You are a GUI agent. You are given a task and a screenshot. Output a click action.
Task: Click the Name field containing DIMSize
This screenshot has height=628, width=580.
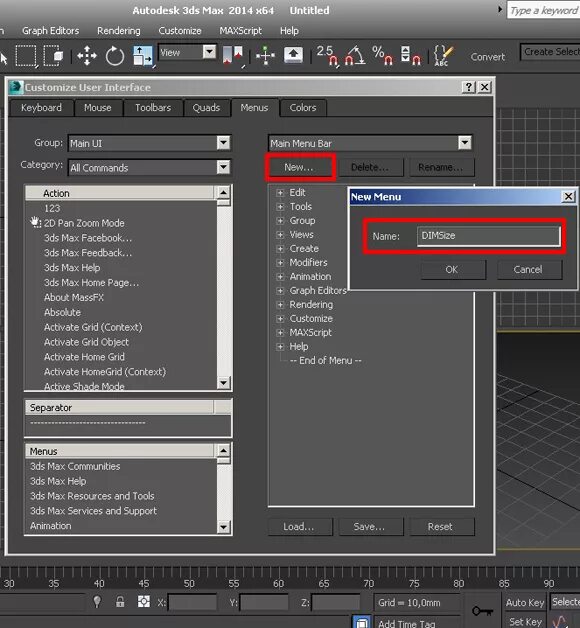click(488, 236)
